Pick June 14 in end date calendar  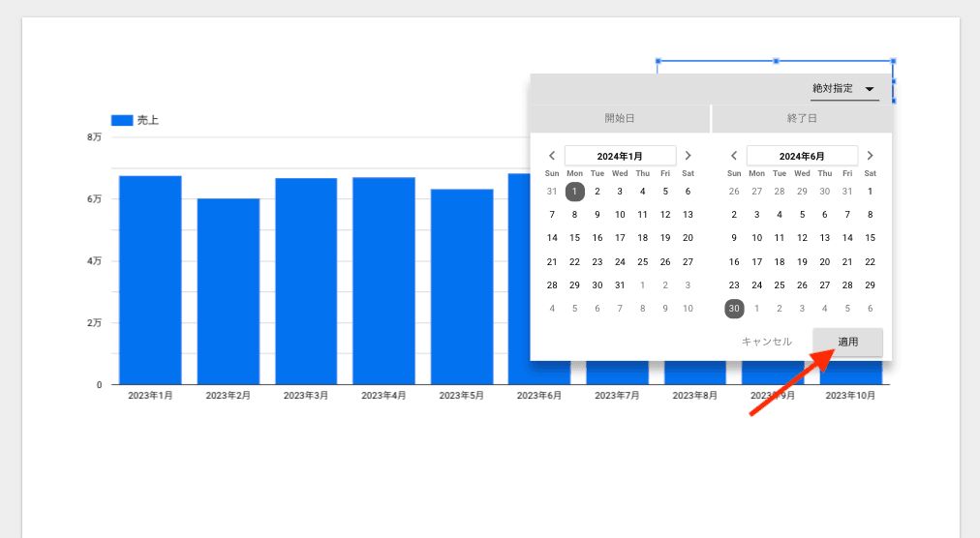click(x=847, y=238)
